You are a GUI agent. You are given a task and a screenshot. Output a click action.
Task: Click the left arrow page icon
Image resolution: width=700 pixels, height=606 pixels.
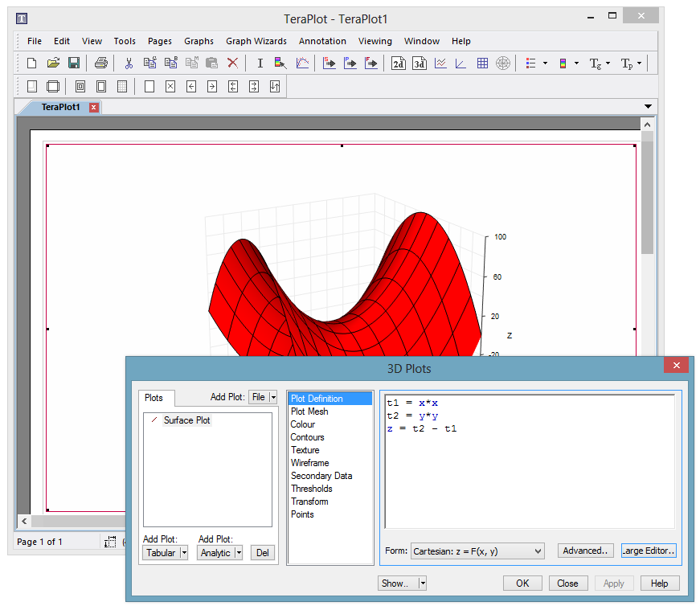191,86
